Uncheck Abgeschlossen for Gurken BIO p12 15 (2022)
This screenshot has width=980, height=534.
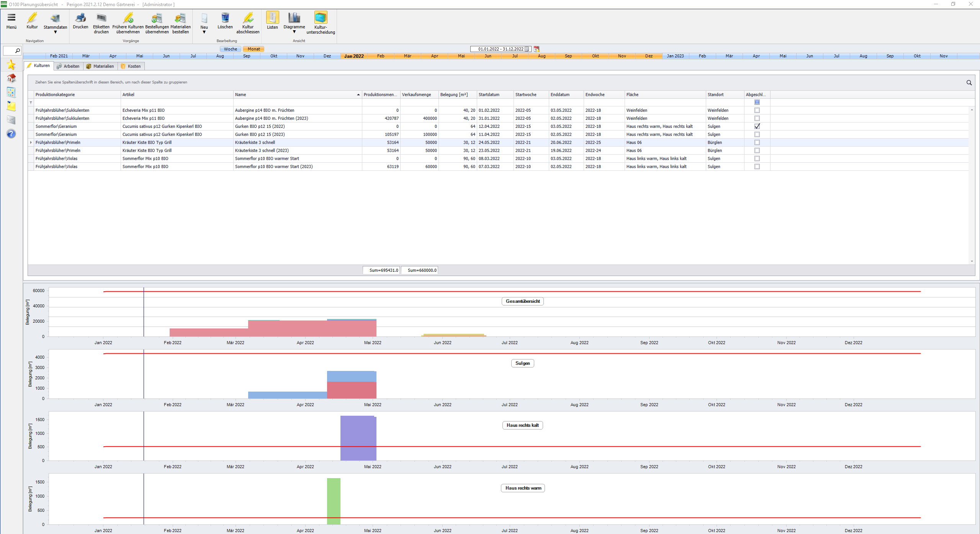[x=757, y=126]
